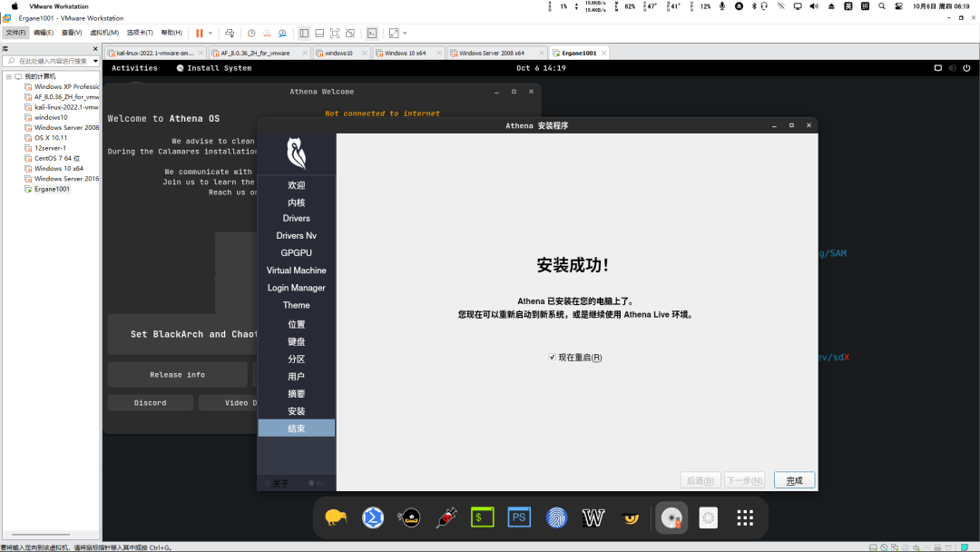Click the VMware pause virtual machine button
Screen dimensions: 980x552
[x=200, y=33]
